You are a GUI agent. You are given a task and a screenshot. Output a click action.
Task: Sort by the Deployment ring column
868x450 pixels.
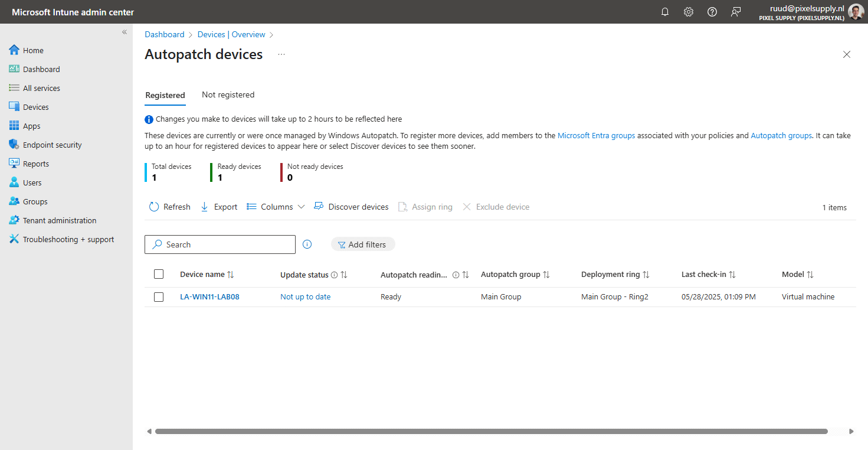(x=615, y=275)
